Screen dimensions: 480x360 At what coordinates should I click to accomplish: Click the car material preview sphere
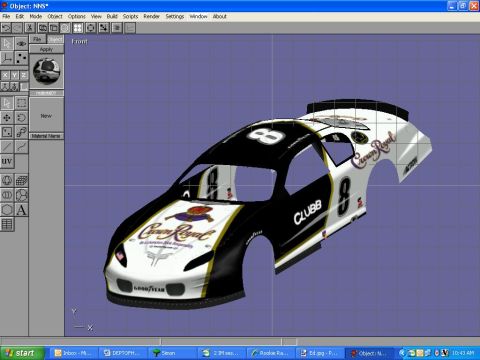46,71
